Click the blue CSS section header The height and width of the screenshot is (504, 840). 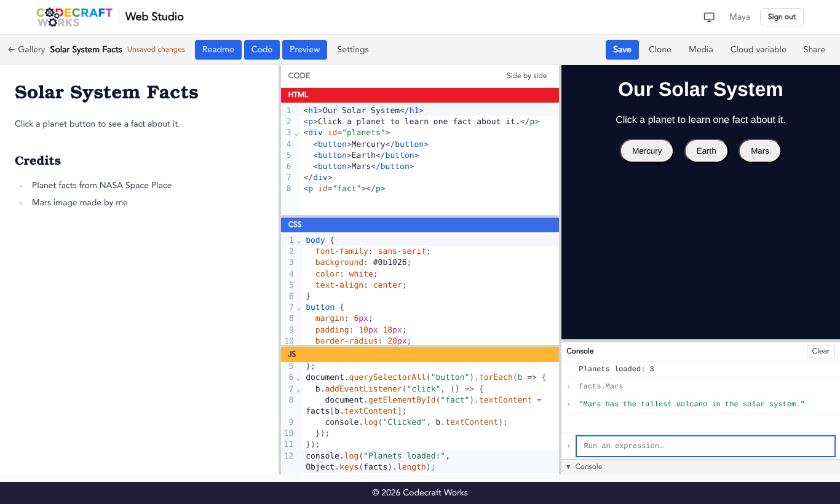click(x=420, y=224)
